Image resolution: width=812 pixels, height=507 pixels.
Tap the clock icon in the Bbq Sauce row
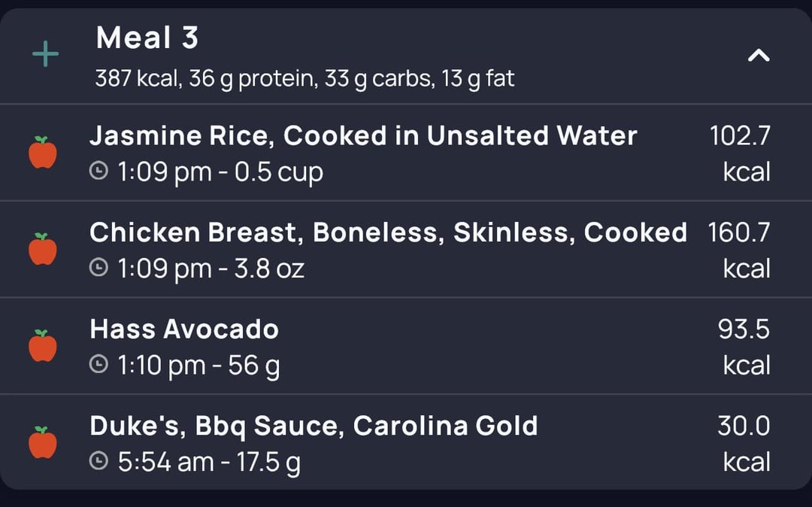(98, 460)
